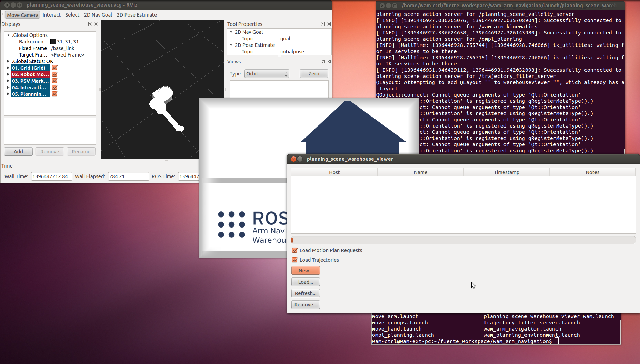This screenshot has width=640, height=364.
Task: Uncheck the 01. Grid display checkbox
Action: coord(55,68)
